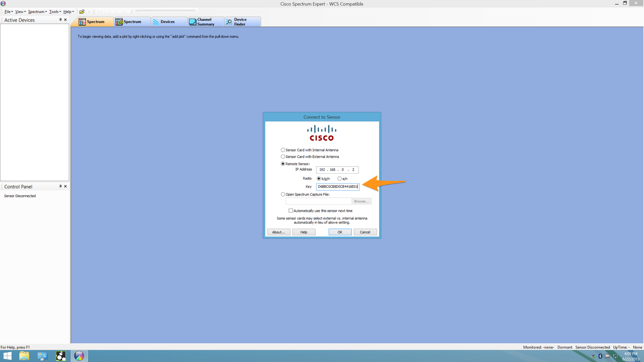Open the View menu
The image size is (644, 362).
point(20,12)
